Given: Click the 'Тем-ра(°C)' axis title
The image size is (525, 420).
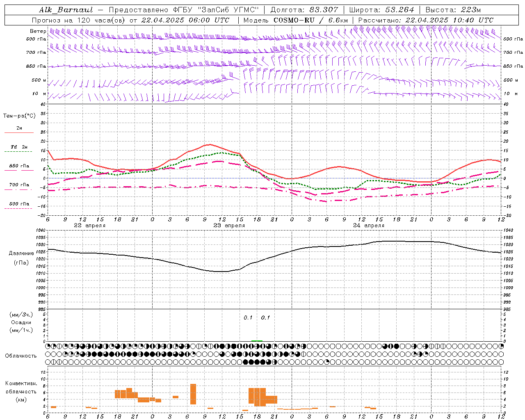Looking at the screenshot, I should [19, 116].
